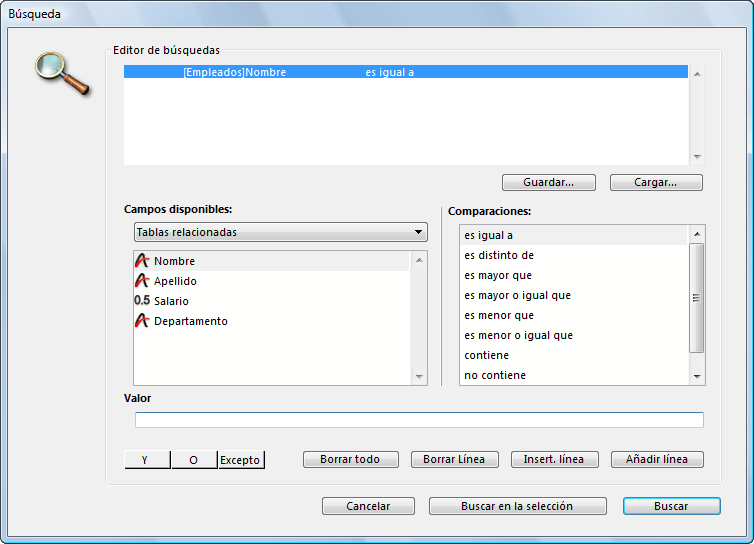Open the Tablas relacionadas dropdown

pos(280,232)
